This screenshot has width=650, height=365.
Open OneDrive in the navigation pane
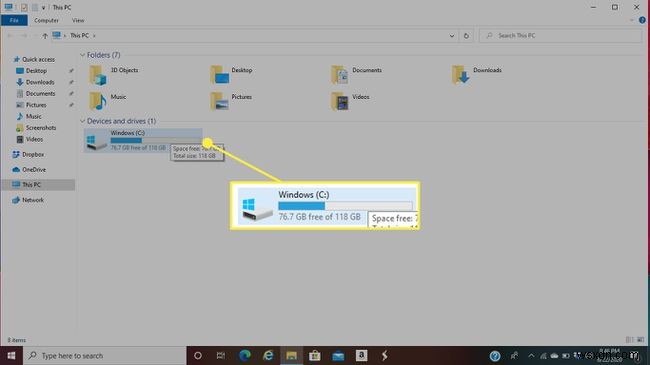click(29, 170)
